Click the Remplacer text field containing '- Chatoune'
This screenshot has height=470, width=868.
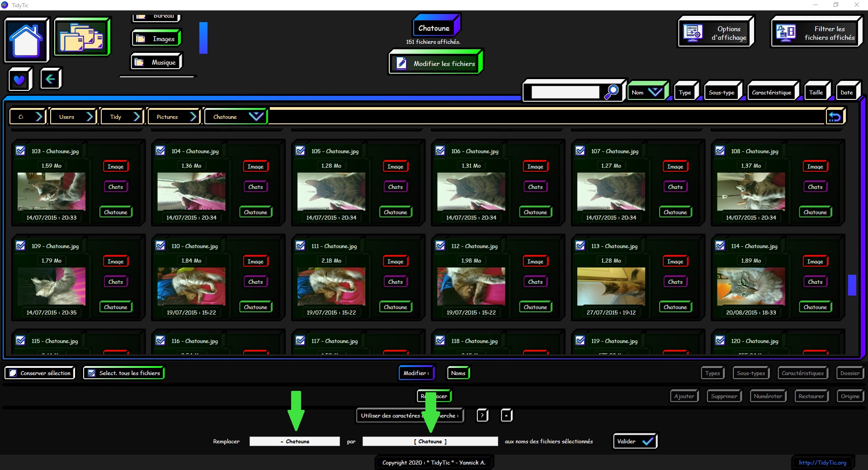pos(294,441)
